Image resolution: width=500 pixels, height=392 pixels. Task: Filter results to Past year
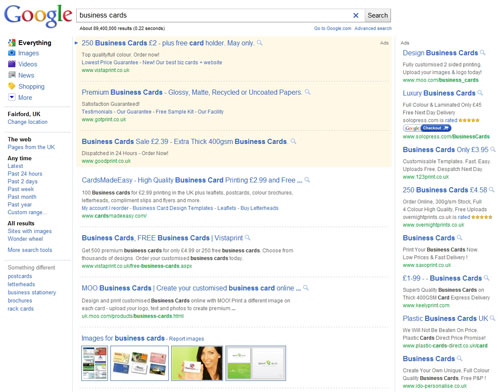point(20,204)
